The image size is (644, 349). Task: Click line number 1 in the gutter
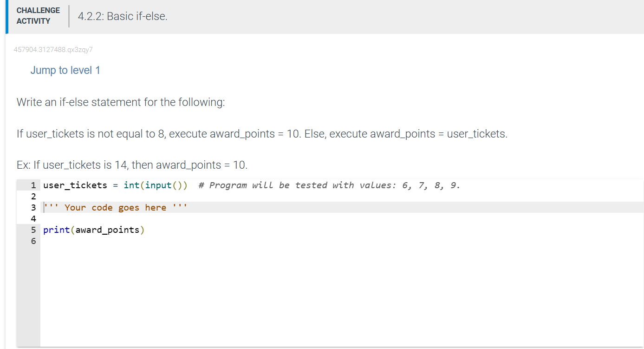33,185
